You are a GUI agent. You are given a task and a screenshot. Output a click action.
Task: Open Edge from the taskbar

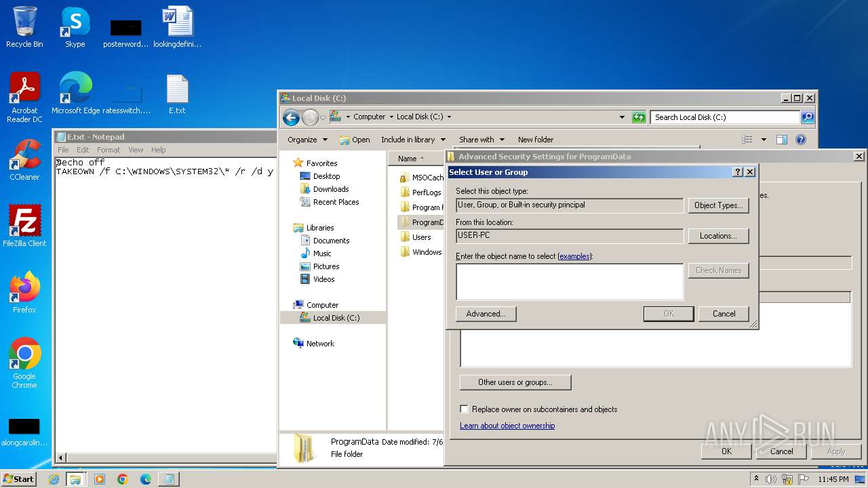tap(145, 479)
